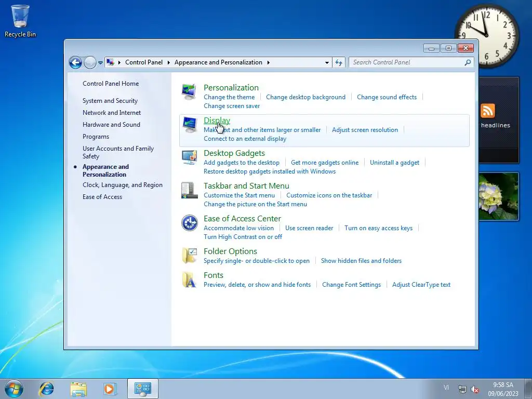
Task: Click Appearance and Personalization breadcrumb
Action: [x=218, y=62]
